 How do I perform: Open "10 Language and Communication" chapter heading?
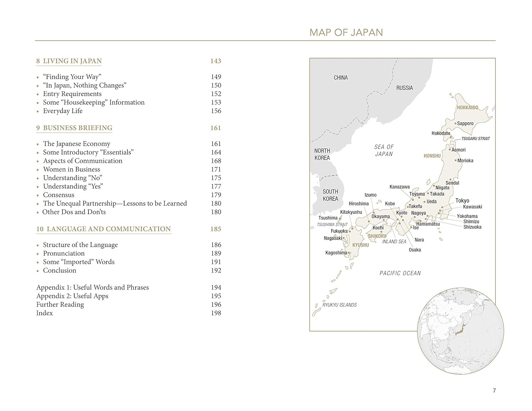[104, 229]
